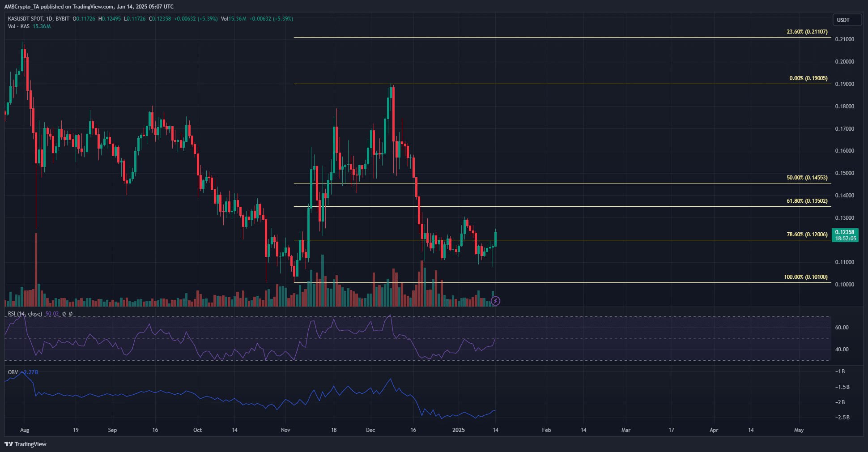Select the 61.80% (0.13502) Fibonacci level label
The height and width of the screenshot is (452, 868).
[x=807, y=201]
